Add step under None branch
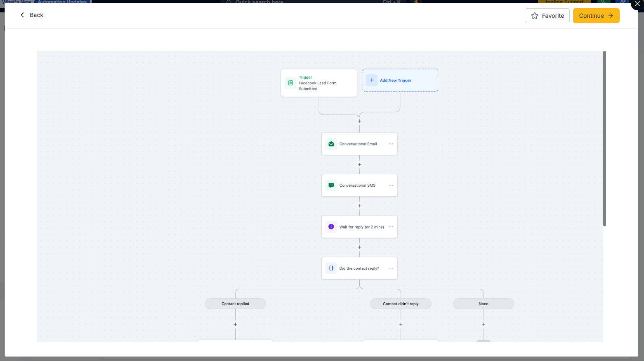This screenshot has width=644, height=361. tap(484, 324)
